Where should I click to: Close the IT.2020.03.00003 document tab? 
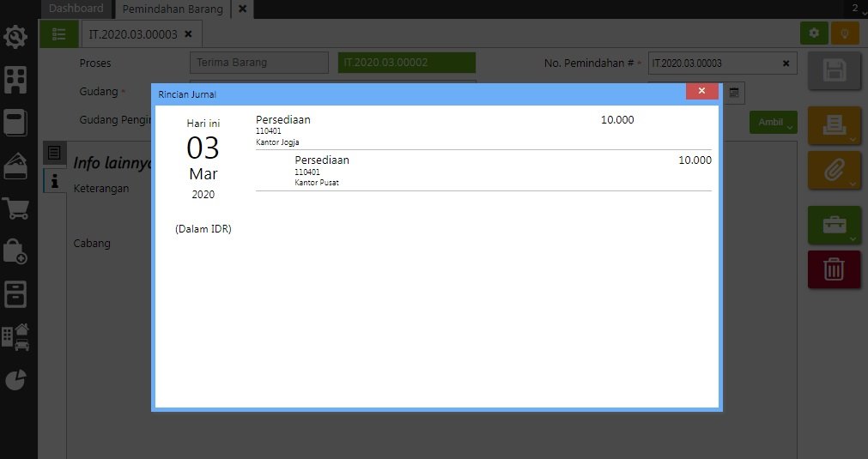[x=188, y=34]
